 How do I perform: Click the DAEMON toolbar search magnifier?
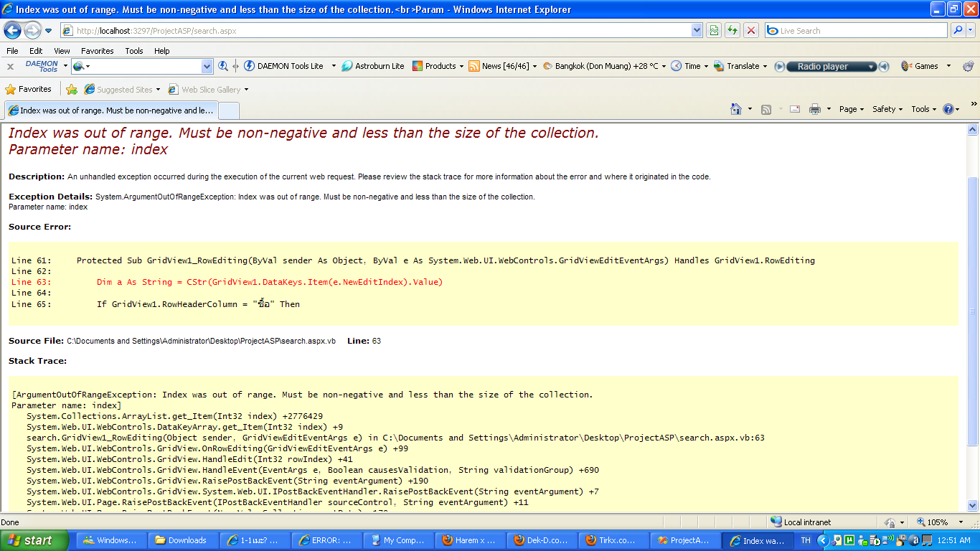tap(223, 66)
